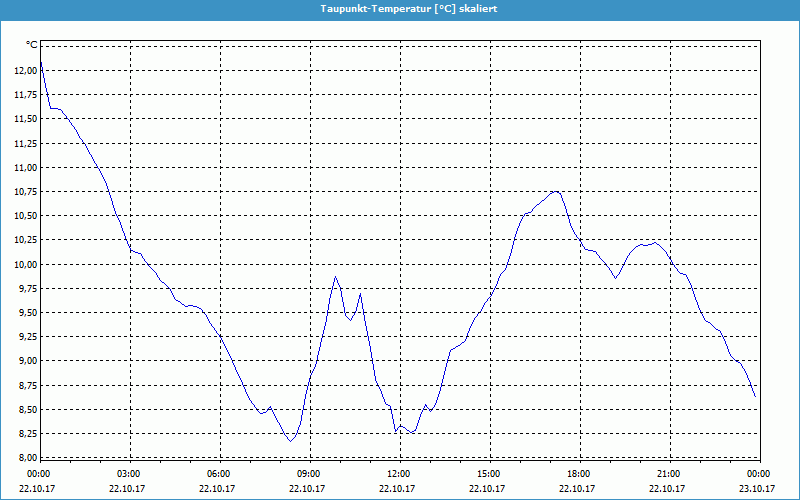This screenshot has width=800, height=500.
Task: Click the curve's morning peak just after 09:00
Action: tap(336, 277)
